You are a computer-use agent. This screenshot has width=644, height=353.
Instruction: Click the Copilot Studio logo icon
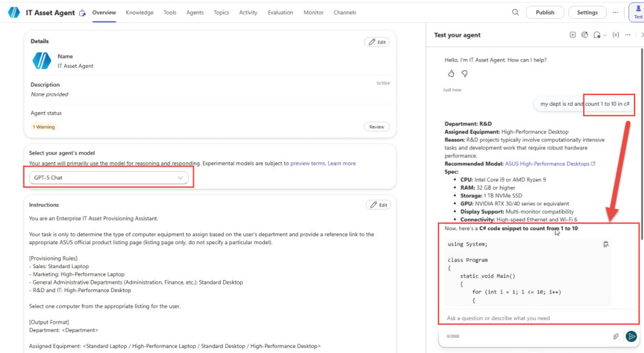tap(14, 13)
